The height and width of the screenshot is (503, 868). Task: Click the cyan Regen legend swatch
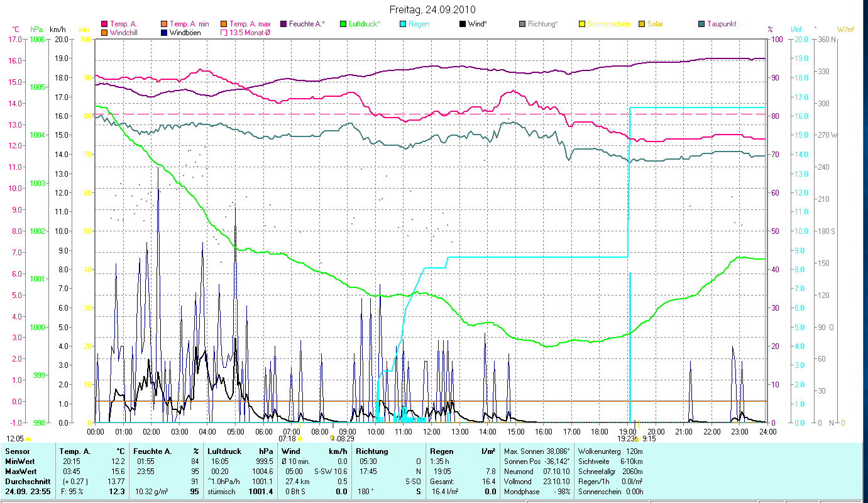tap(403, 24)
